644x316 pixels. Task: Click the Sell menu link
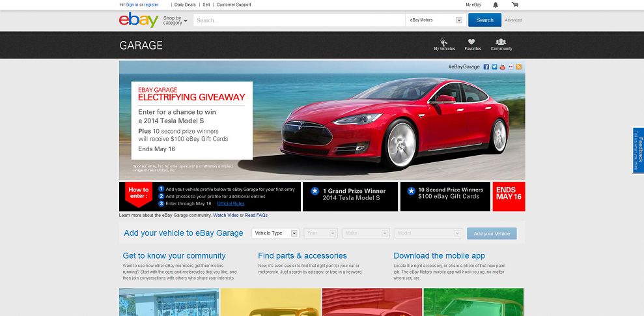[206, 5]
